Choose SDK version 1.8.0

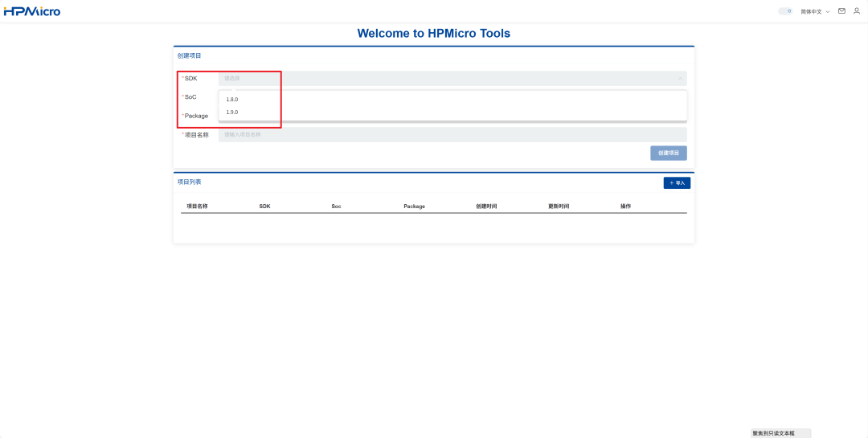pos(452,100)
